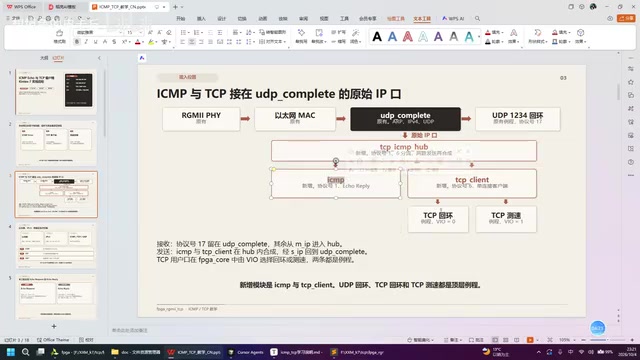
Task: Adjust the zoom slider in the status bar
Action: (608, 340)
